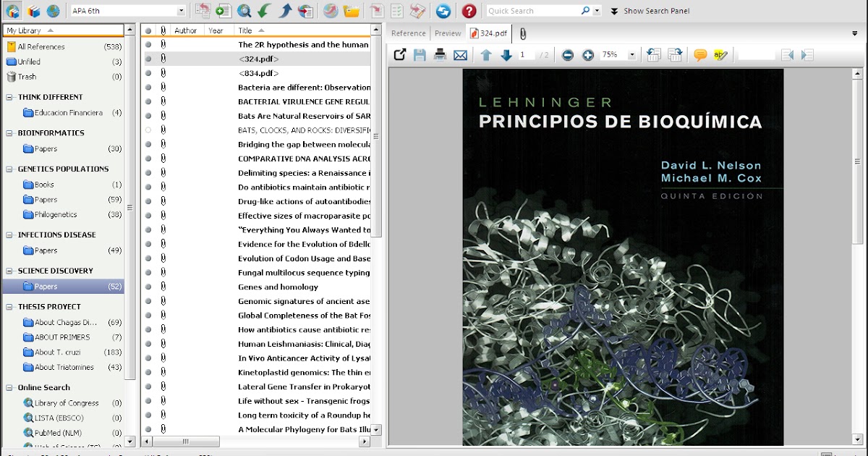
Task: Add a sticky note comment icon
Action: click(x=699, y=55)
